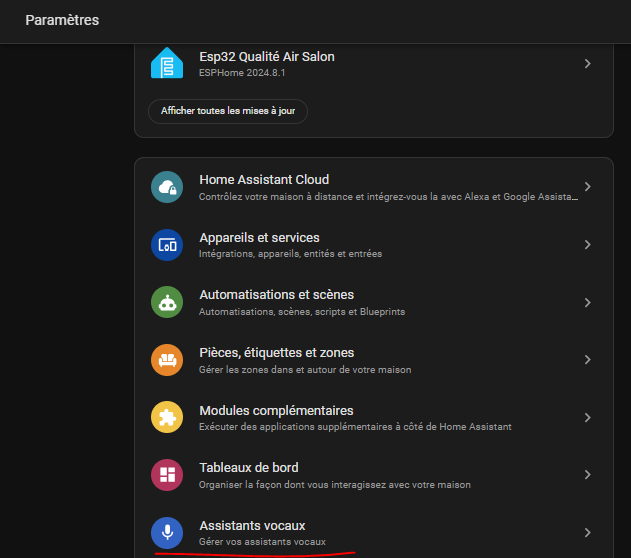Viewport: 631px width, 558px height.
Task: Click the Home Assistant Cloud icon
Action: point(167,187)
